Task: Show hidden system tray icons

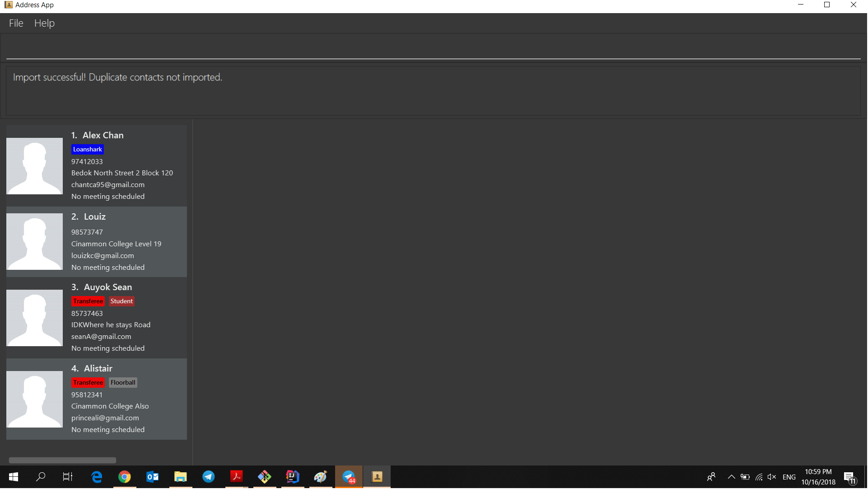Action: (732, 477)
